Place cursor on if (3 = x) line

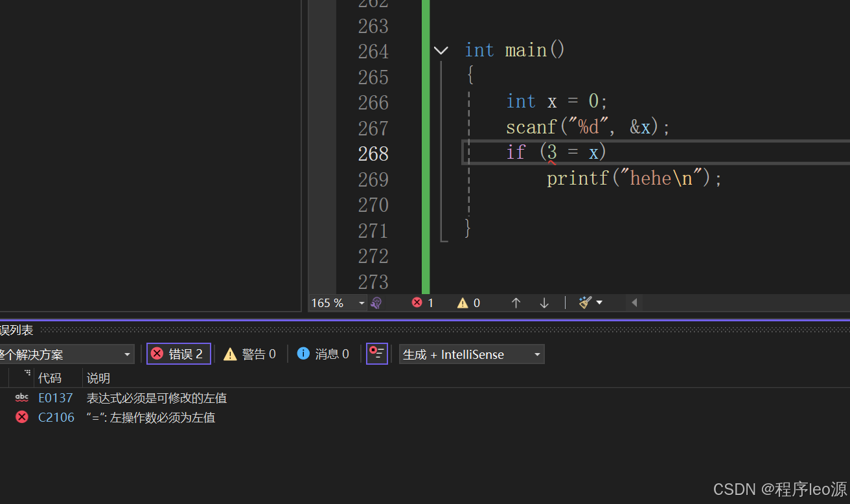556,152
